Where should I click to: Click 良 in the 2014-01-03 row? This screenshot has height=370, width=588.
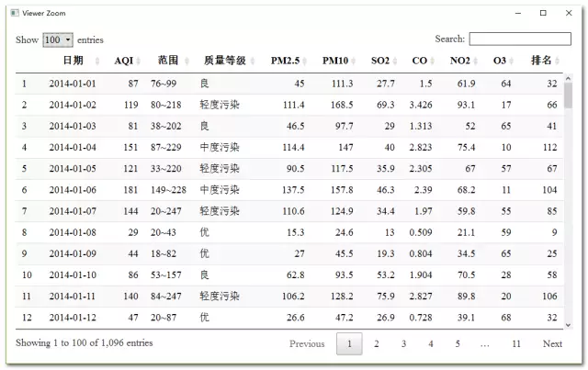pyautogui.click(x=204, y=126)
